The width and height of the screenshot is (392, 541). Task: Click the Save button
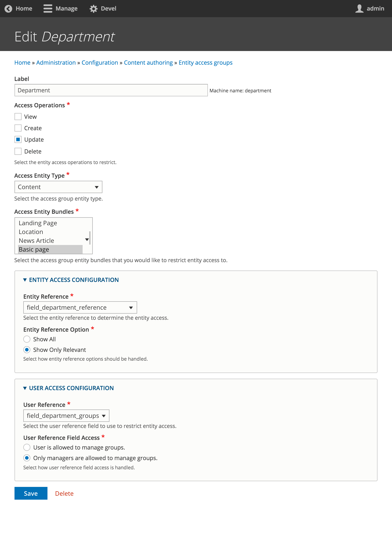point(31,493)
